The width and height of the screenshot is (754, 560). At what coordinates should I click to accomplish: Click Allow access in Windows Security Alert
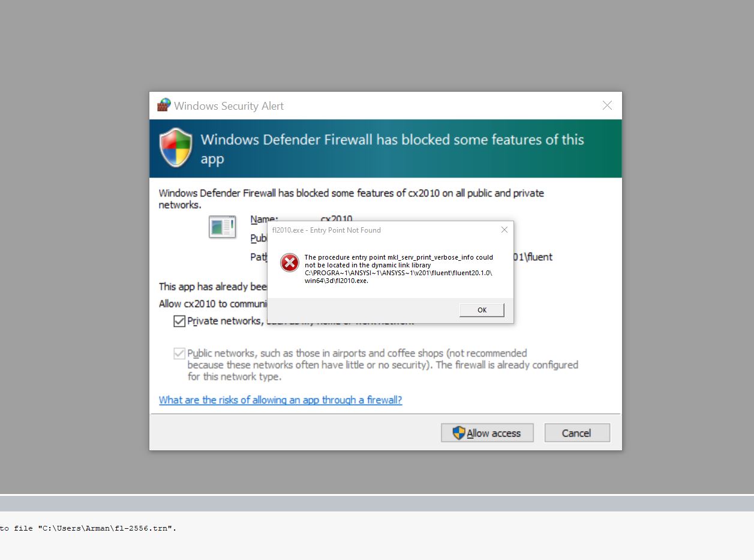point(487,433)
